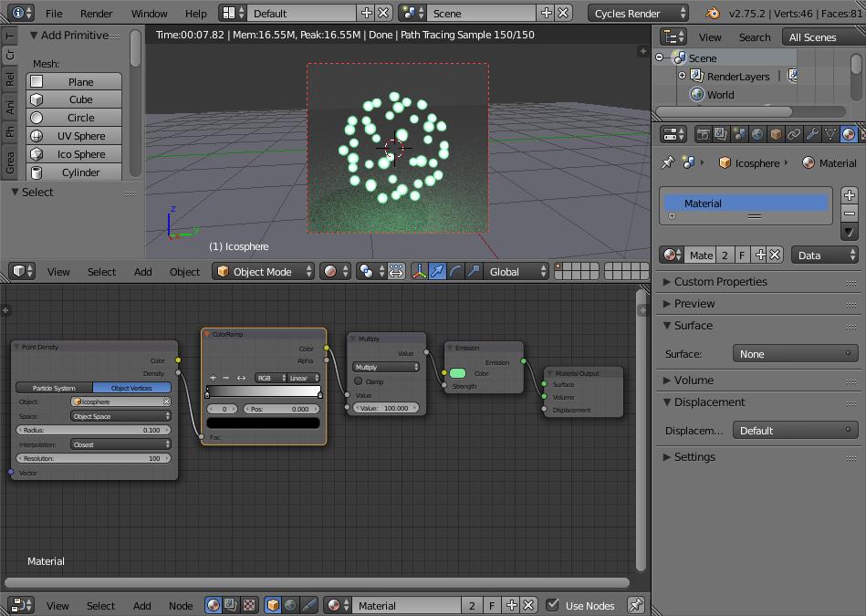Open the Constraints chain-link tab
866x616 pixels.
tap(794, 134)
